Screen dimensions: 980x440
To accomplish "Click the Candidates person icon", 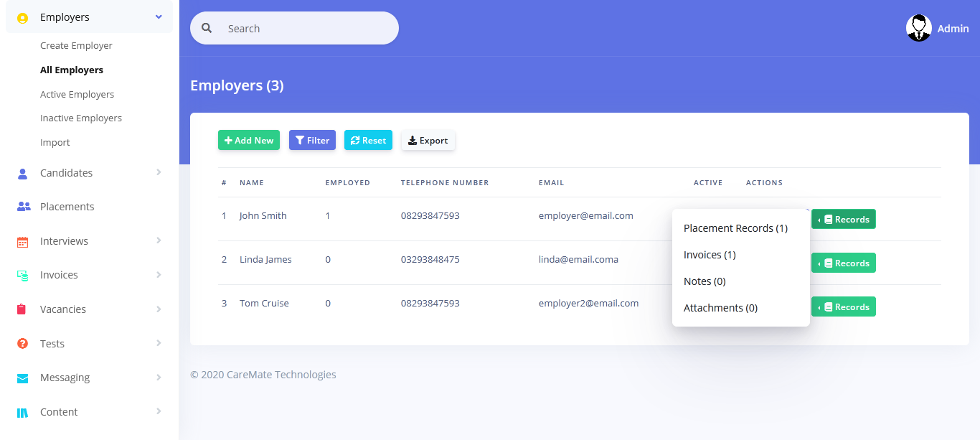I will click(22, 173).
